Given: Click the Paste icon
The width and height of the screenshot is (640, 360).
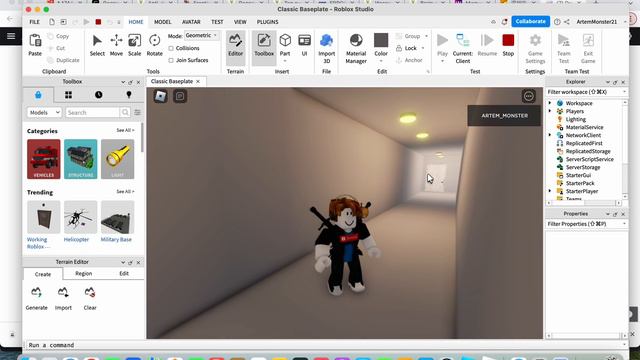Looking at the screenshot, I should pyautogui.click(x=35, y=41).
